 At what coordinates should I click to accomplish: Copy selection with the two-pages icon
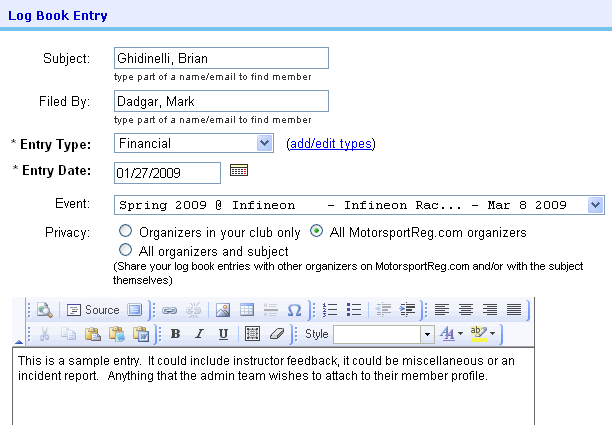point(68,334)
